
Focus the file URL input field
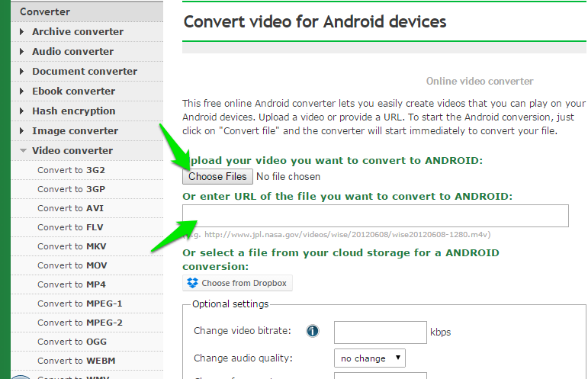point(375,216)
